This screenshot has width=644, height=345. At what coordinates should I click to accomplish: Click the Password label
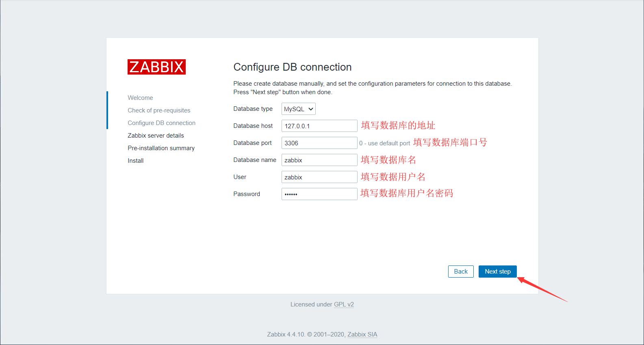click(247, 194)
